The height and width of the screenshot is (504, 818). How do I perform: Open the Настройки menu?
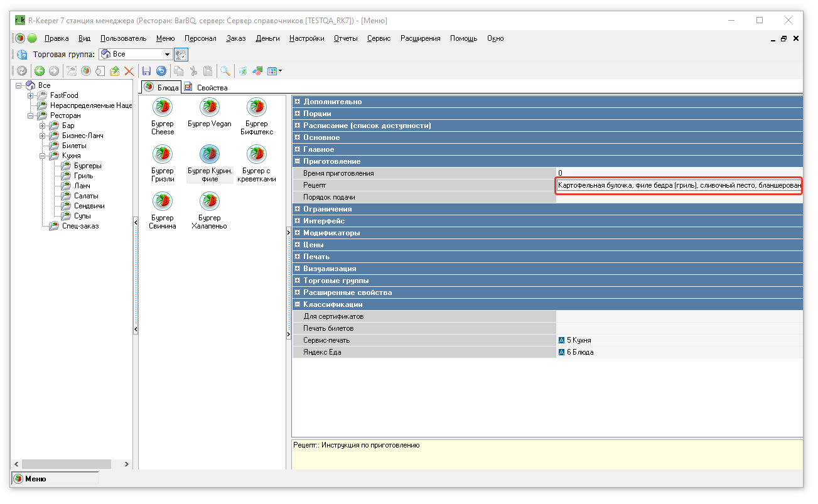point(307,38)
